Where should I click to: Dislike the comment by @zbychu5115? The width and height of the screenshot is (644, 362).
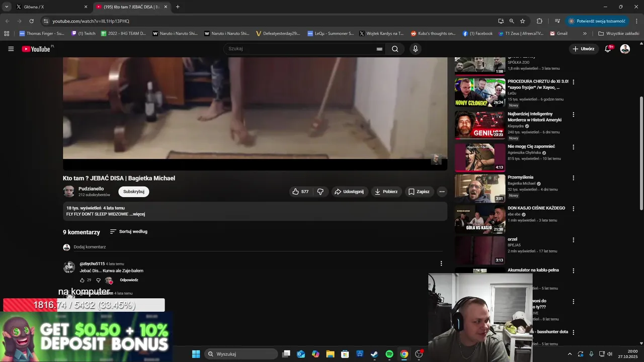pyautogui.click(x=98, y=280)
